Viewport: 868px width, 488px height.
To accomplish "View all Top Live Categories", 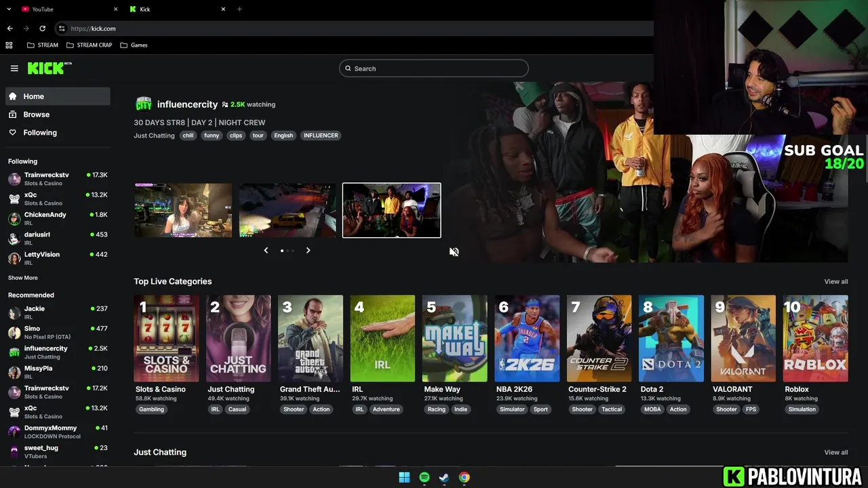I will (835, 281).
